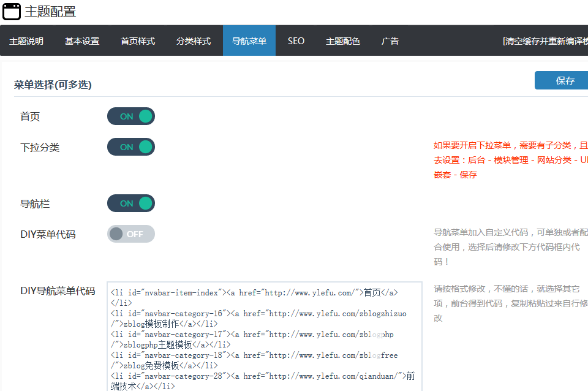
Task: Click the 菜单选择(可多选) section heading
Action: pyautogui.click(x=53, y=85)
